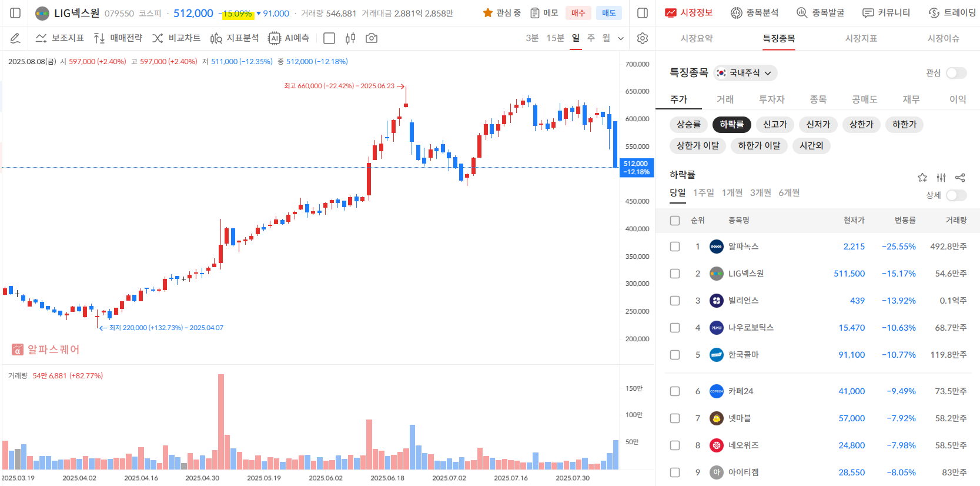Toggle the 관심 switch

pyautogui.click(x=956, y=73)
